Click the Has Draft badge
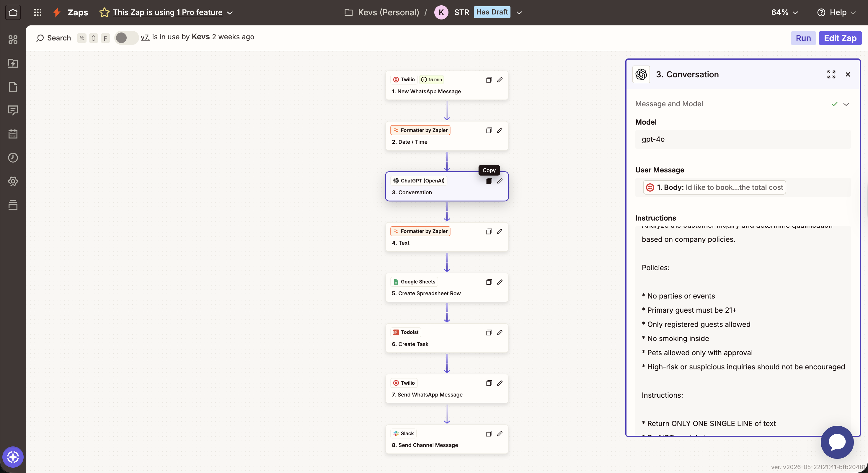 tap(492, 12)
